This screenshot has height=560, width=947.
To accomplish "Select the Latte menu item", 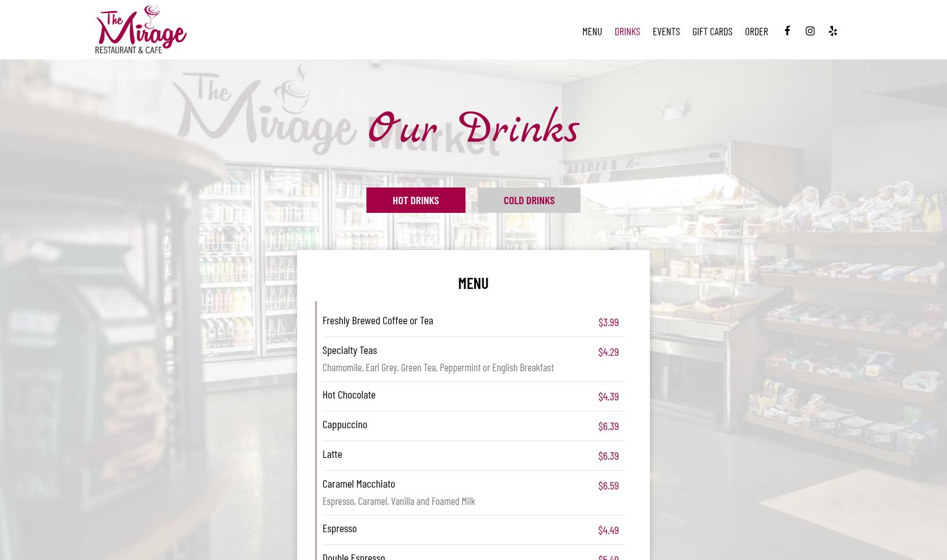I will click(332, 454).
